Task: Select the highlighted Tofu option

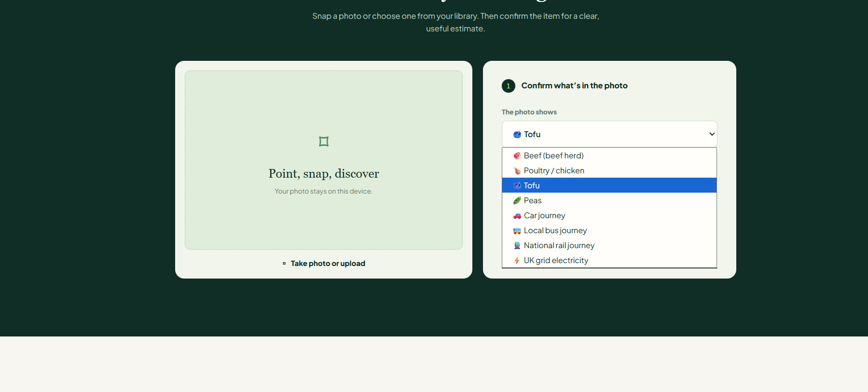Action: coord(609,185)
